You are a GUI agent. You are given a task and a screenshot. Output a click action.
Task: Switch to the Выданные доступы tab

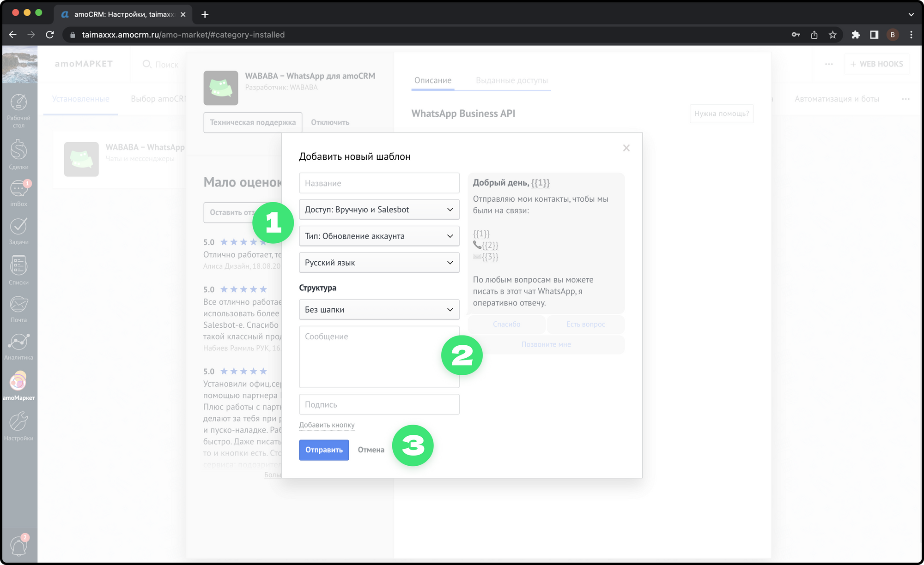(x=512, y=80)
